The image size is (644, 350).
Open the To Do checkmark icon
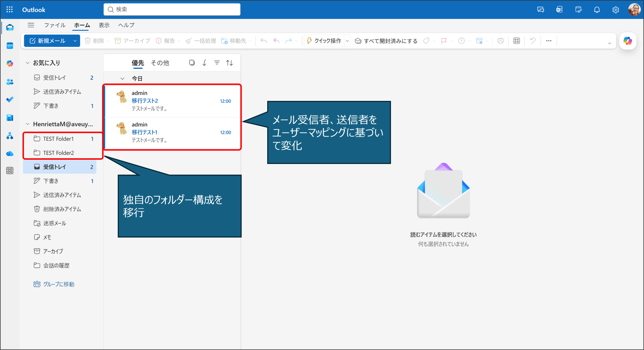[10, 99]
